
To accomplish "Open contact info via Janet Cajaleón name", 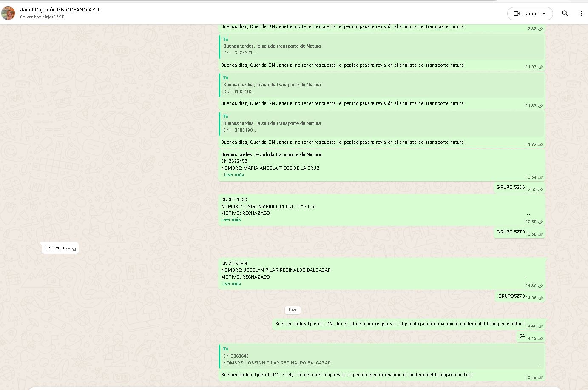I will click(61, 9).
